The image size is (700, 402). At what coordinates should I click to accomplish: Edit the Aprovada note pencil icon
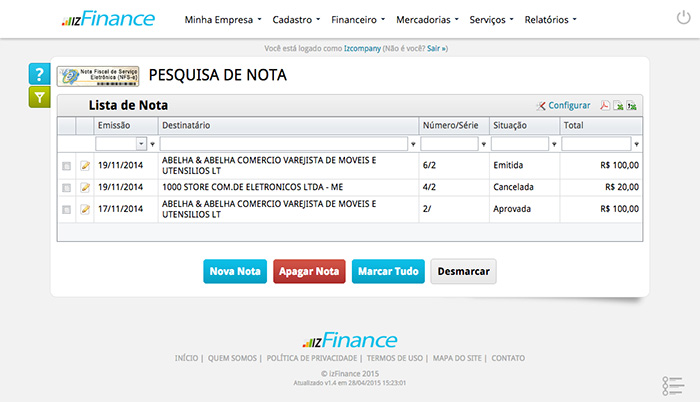coord(85,209)
